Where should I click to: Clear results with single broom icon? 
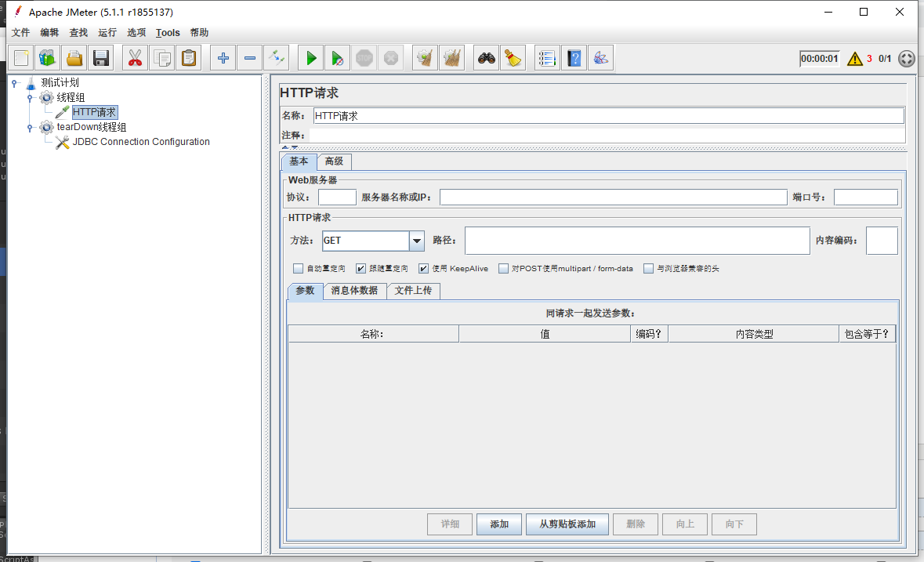pyautogui.click(x=425, y=58)
